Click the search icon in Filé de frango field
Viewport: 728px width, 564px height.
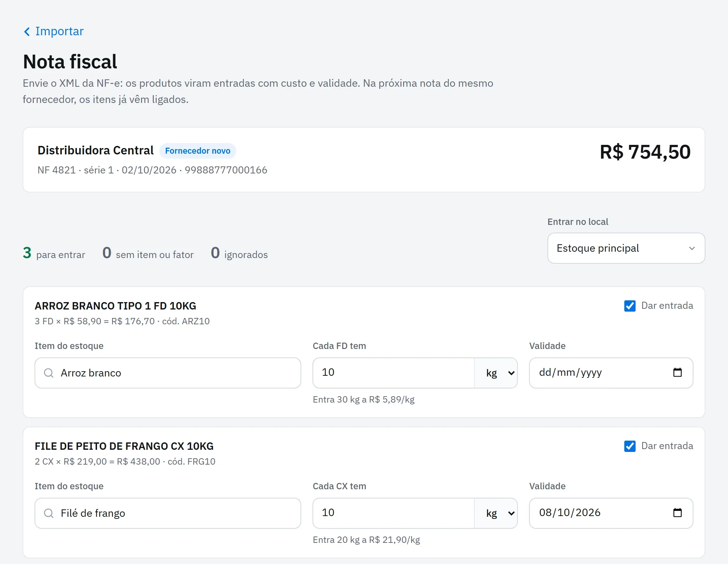(x=49, y=513)
